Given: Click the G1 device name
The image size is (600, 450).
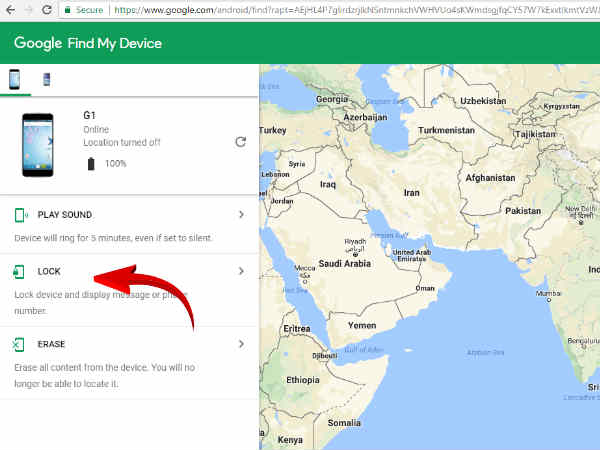Looking at the screenshot, I should click(x=89, y=115).
